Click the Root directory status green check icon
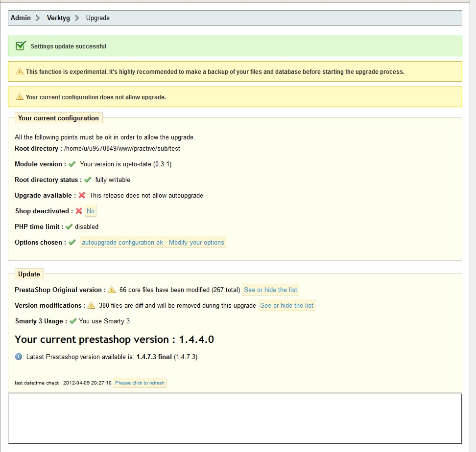 pyautogui.click(x=88, y=180)
